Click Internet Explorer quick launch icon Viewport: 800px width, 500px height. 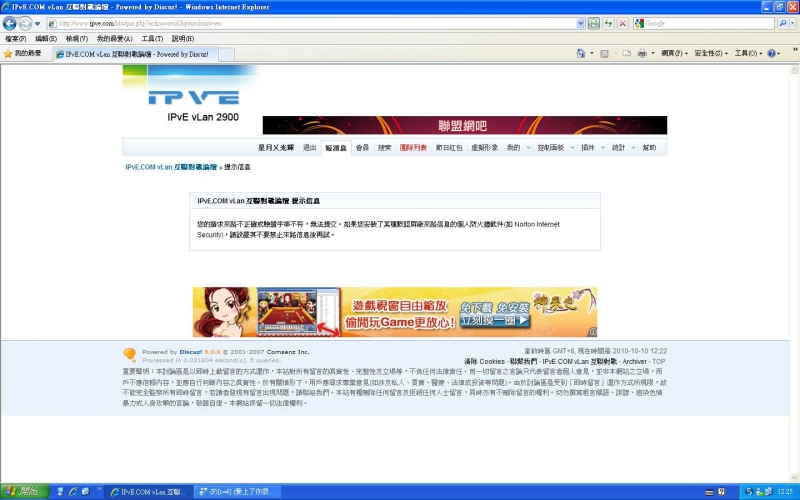coord(73,492)
